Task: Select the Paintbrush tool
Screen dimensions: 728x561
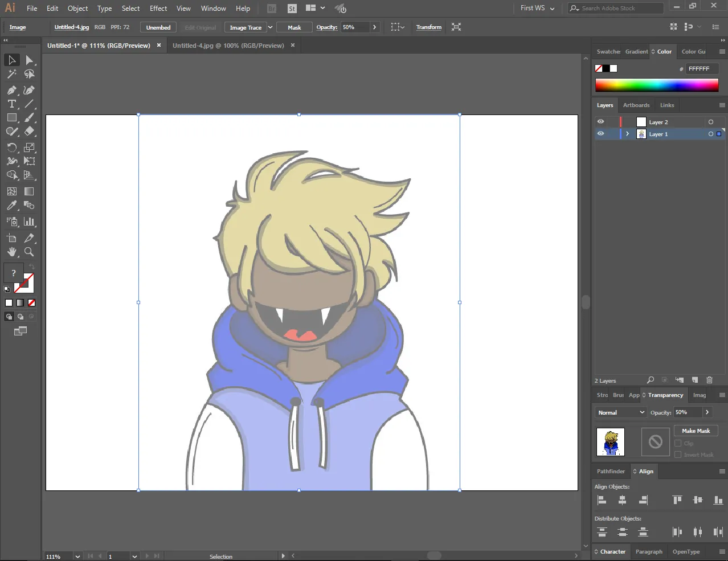Action: point(30,117)
